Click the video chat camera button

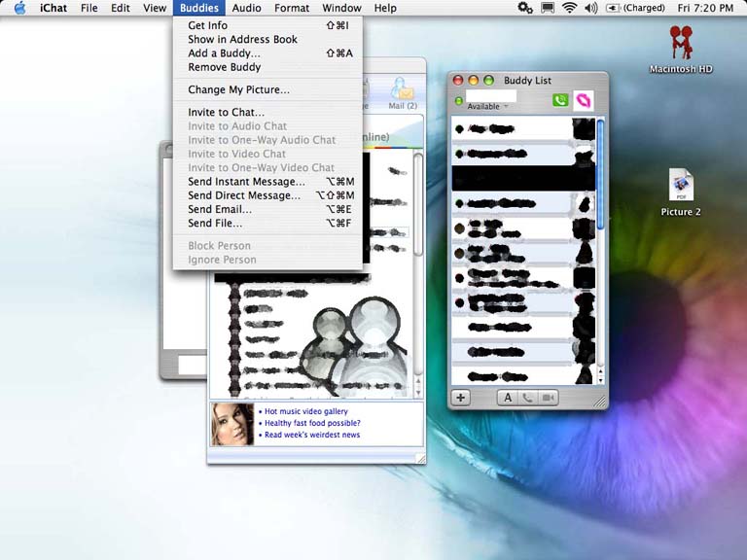coord(548,398)
